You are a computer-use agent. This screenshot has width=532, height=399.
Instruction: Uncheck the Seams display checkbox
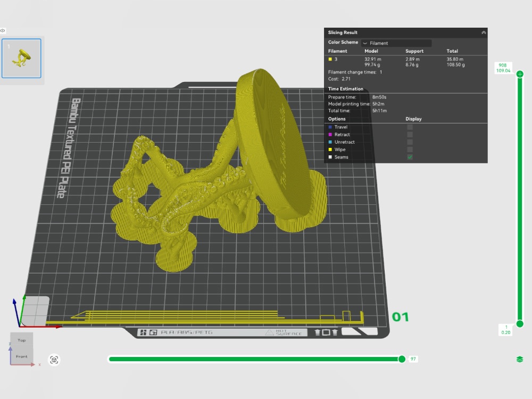[410, 157]
